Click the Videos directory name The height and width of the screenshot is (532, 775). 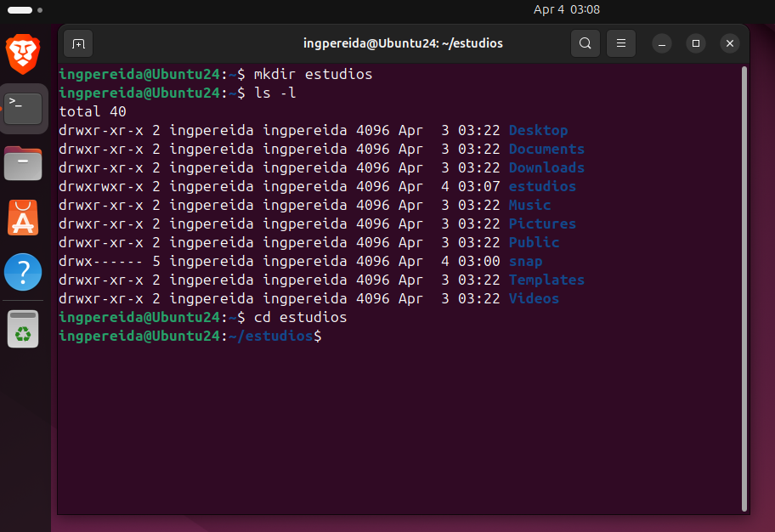[x=534, y=298]
